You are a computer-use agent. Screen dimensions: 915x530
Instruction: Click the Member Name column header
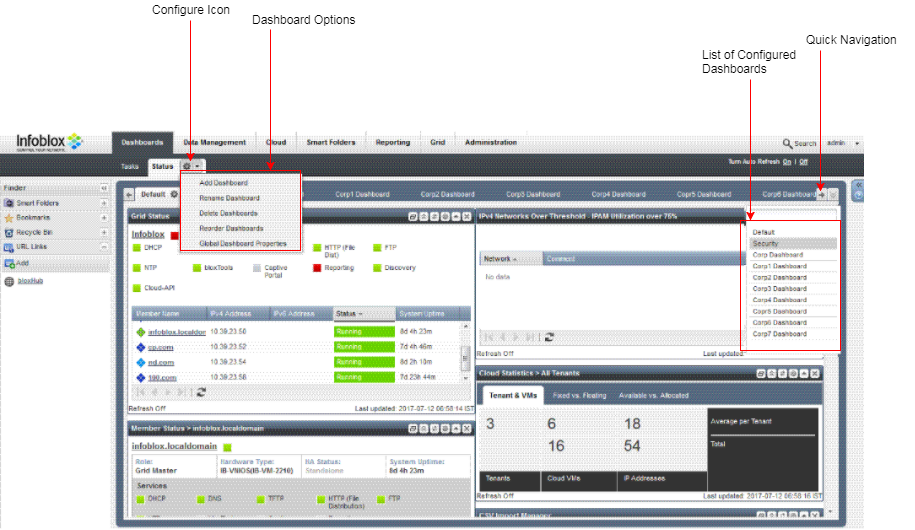169,314
